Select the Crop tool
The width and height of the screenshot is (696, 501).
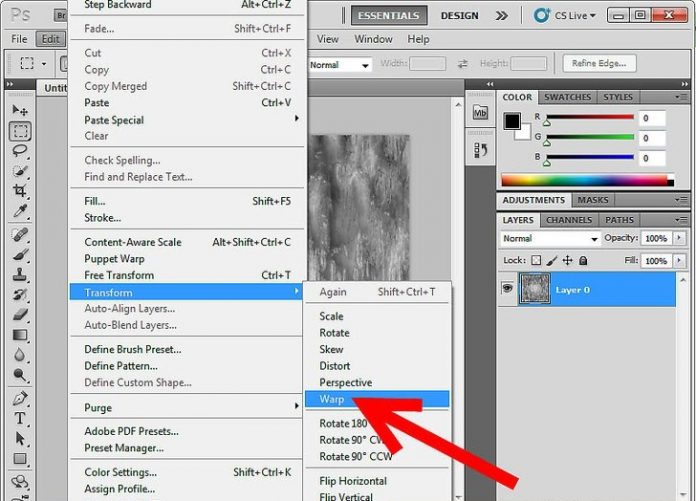tap(20, 191)
